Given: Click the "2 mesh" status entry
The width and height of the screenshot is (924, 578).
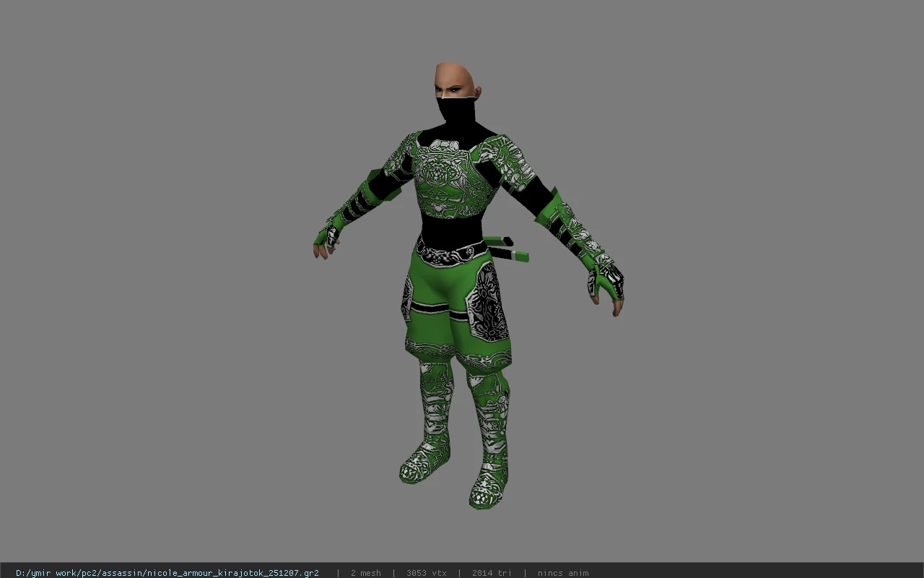Looking at the screenshot, I should [365, 573].
